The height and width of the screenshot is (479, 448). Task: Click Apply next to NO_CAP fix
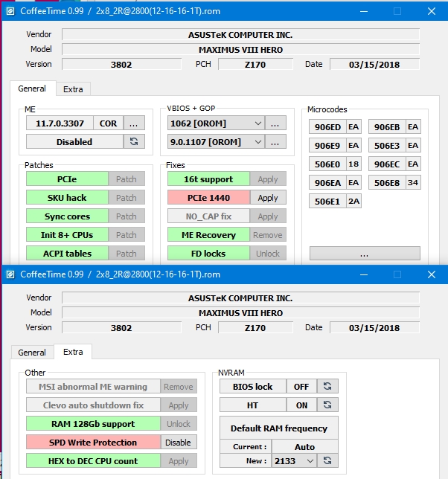pyautogui.click(x=268, y=216)
